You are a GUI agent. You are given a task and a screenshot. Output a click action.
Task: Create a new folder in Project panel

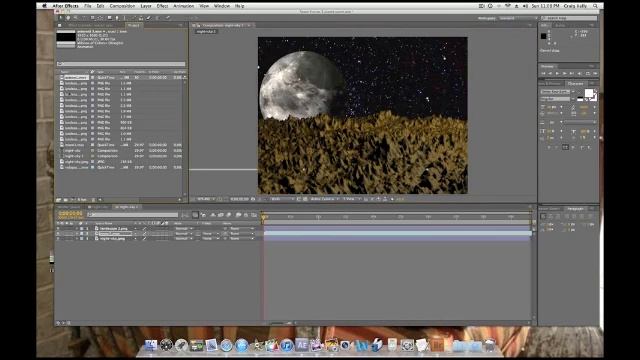pos(65,200)
